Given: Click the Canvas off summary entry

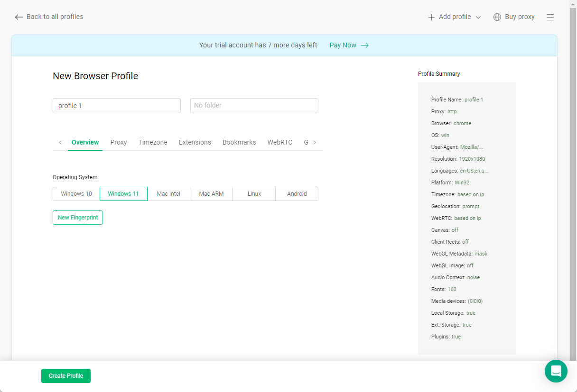Looking at the screenshot, I should pos(445,230).
